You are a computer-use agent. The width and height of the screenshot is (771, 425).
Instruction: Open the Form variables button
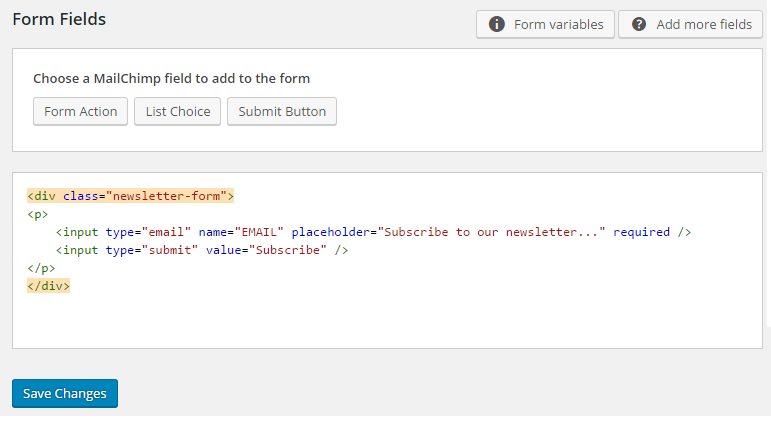pos(545,24)
